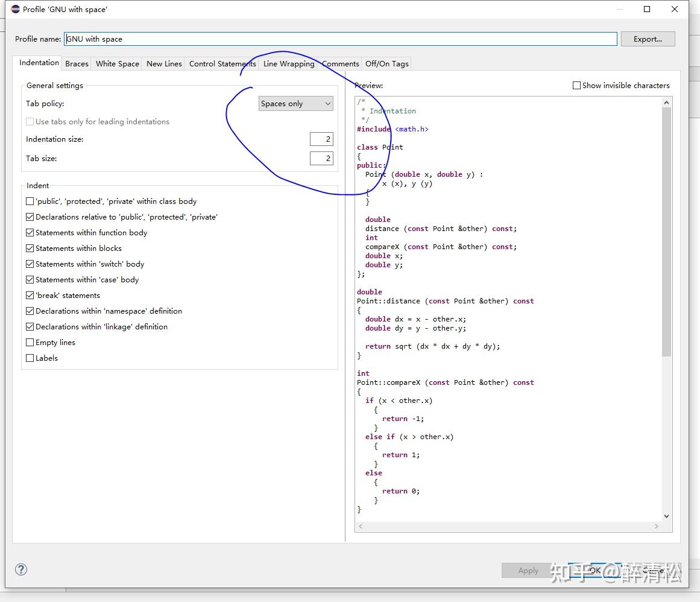
Task: Click the preview's vertical scrollbar down arrow
Action: (666, 516)
